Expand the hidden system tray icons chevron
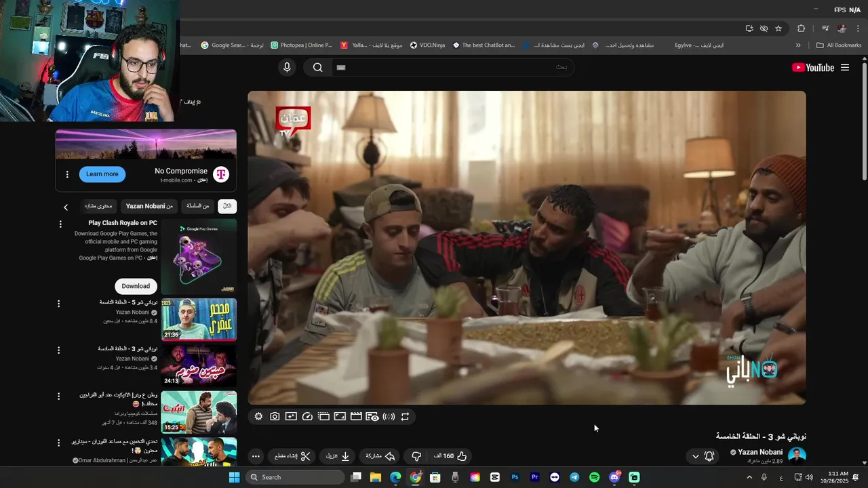 point(749,477)
